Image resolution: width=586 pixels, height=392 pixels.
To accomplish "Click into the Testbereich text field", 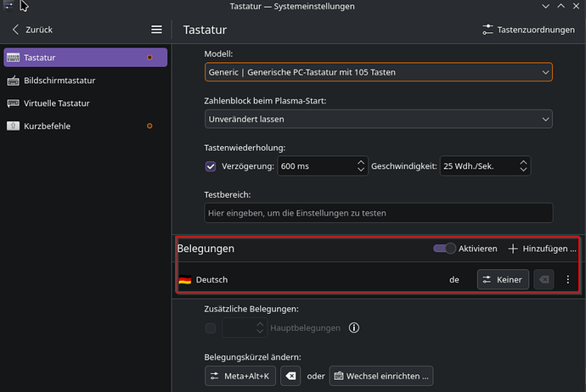I will pyautogui.click(x=379, y=213).
